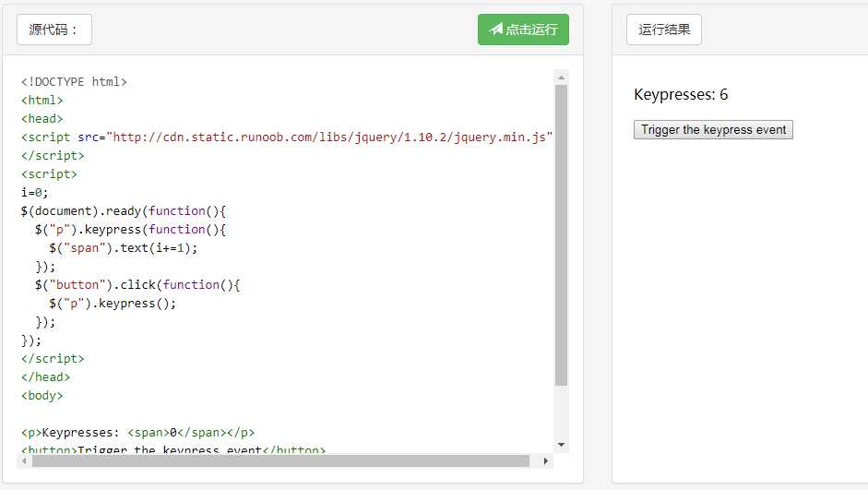
Task: Click the horizontal scroll-right arrow
Action: (x=545, y=460)
